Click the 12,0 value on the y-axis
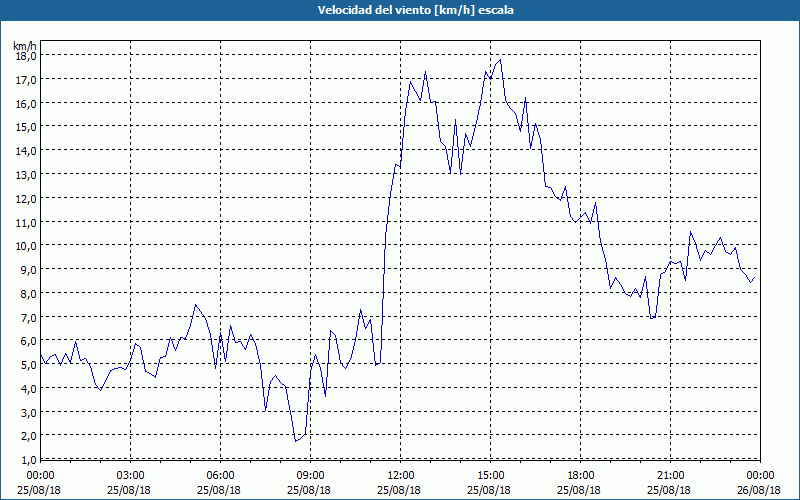Screen dimensions: 800x500 pyautogui.click(x=26, y=199)
